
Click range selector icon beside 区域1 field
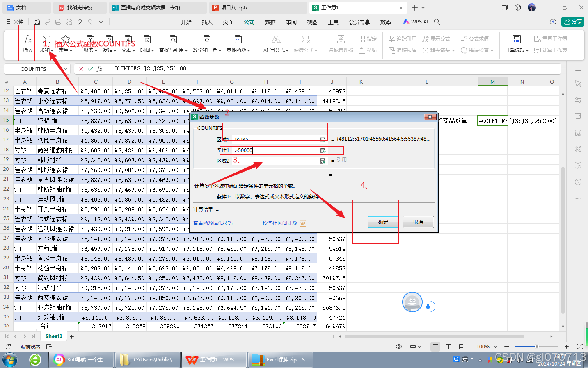pyautogui.click(x=323, y=139)
